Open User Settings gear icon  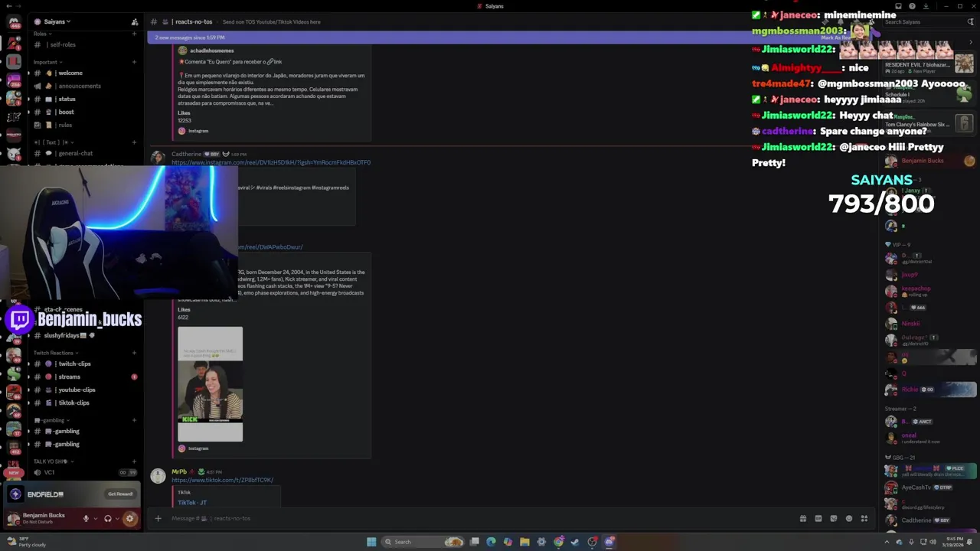click(x=129, y=519)
